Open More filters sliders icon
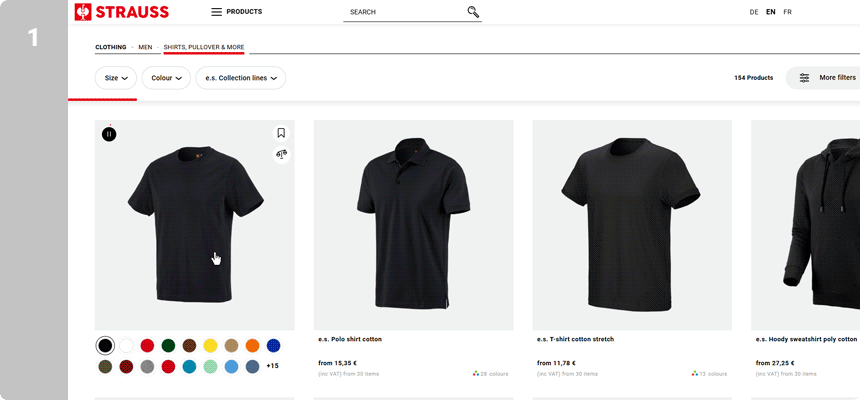860x400 pixels. (x=805, y=78)
